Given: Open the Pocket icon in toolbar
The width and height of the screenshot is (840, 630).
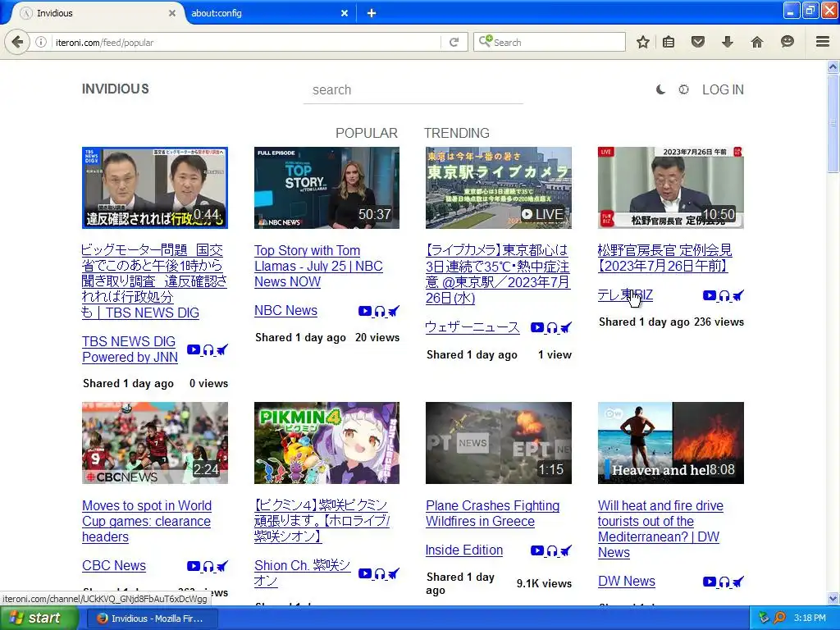Looking at the screenshot, I should pos(697,42).
